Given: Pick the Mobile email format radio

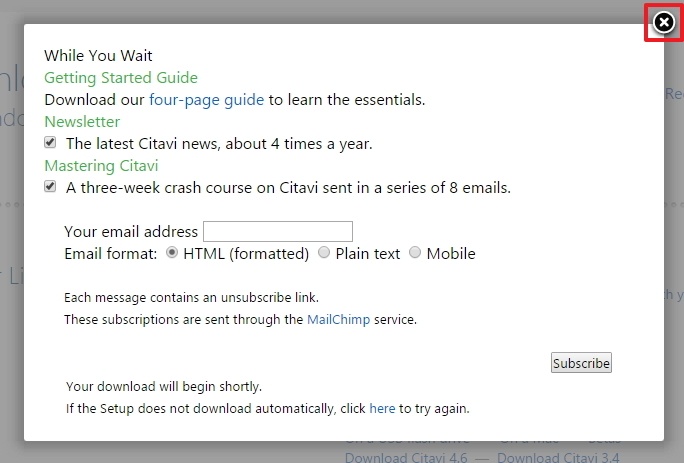Looking at the screenshot, I should pos(415,253).
